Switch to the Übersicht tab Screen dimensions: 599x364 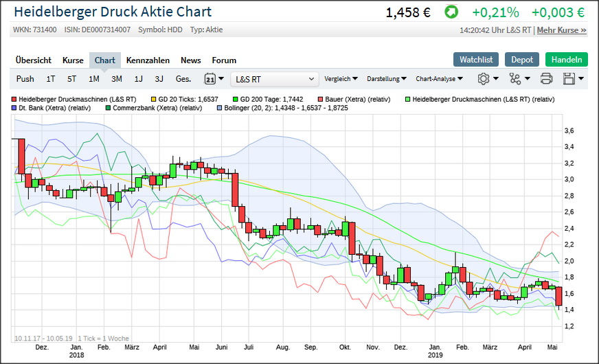pos(33,60)
